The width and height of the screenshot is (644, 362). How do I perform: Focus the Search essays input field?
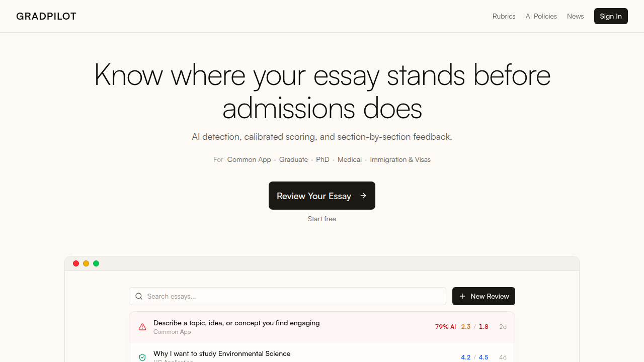287,296
